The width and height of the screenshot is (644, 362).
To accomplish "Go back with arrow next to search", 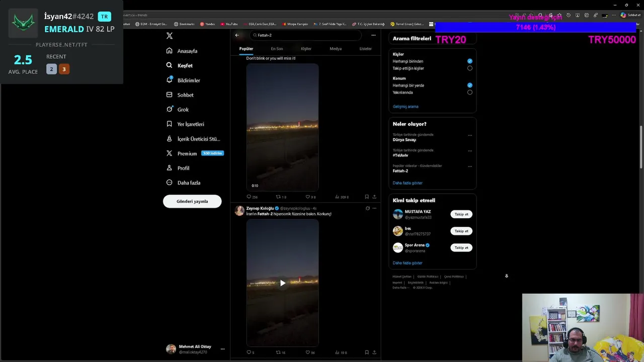I will (x=237, y=35).
